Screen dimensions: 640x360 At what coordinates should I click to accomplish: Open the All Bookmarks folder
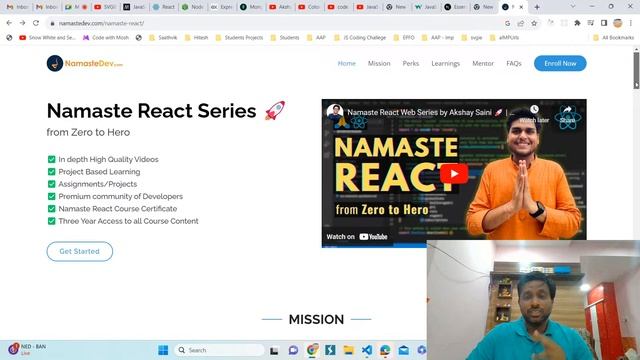[613, 38]
